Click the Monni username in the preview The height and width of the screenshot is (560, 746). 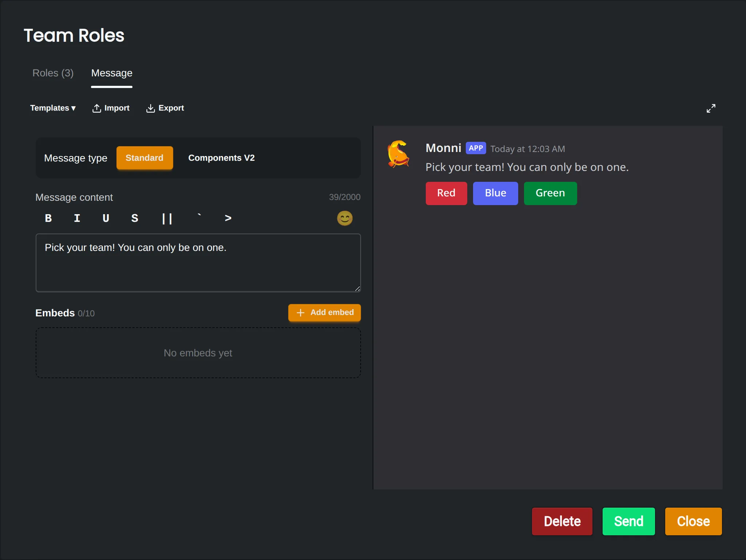click(443, 148)
